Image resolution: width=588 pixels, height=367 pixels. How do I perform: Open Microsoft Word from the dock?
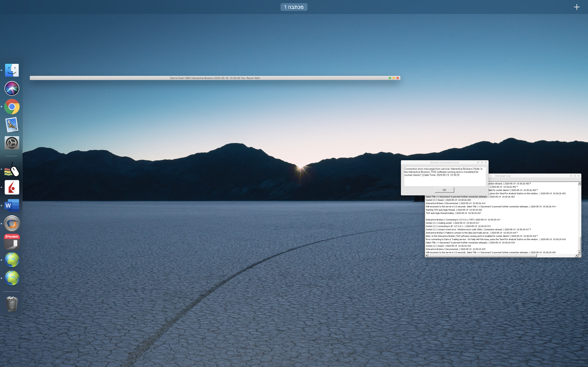coord(12,206)
